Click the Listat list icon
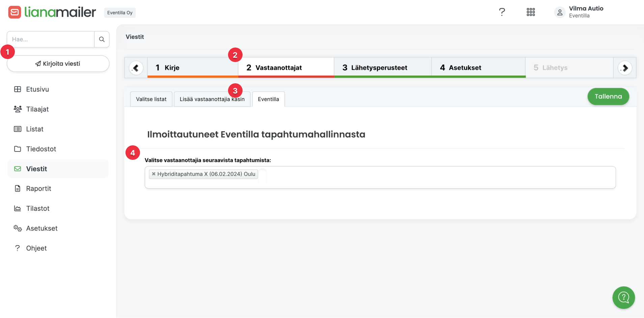 (x=18, y=129)
